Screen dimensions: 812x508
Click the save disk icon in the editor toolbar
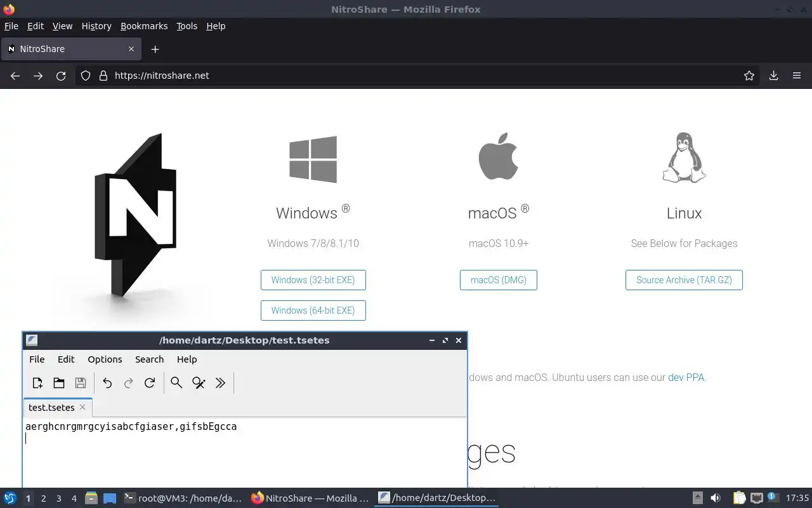tap(81, 383)
